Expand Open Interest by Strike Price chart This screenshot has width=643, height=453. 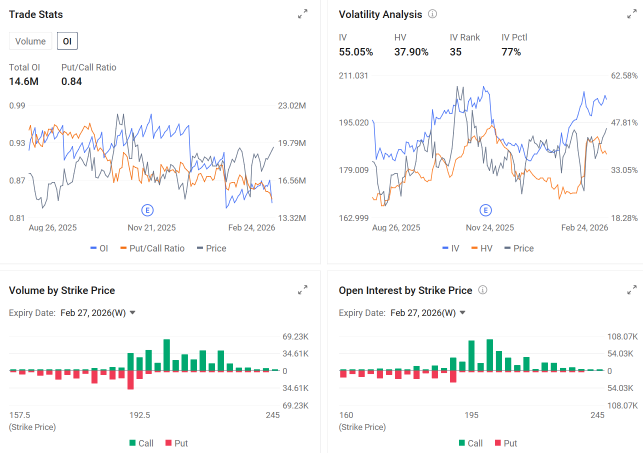click(x=632, y=290)
